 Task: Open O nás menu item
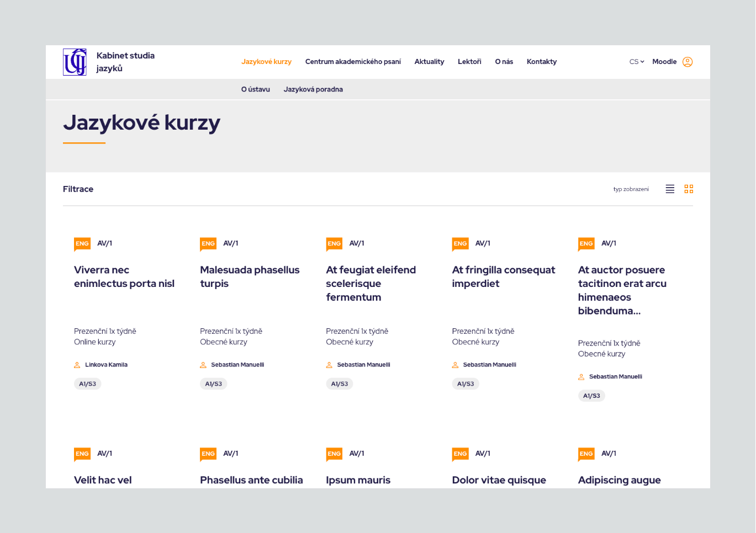click(x=504, y=62)
